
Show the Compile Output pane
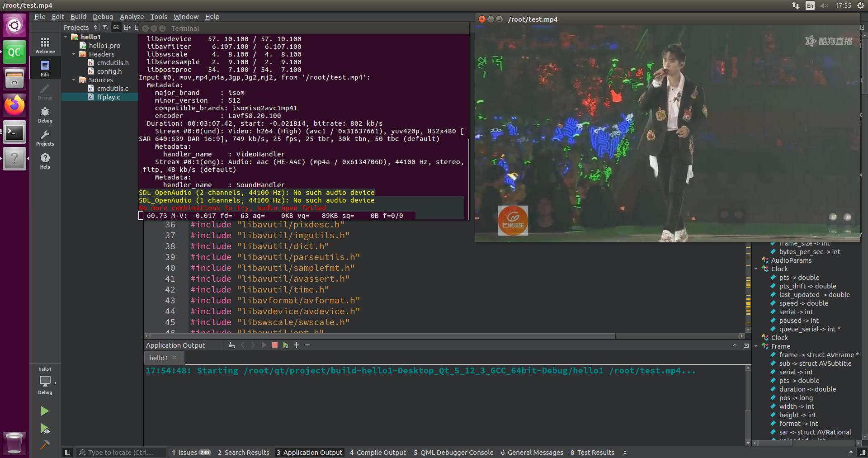(x=378, y=452)
